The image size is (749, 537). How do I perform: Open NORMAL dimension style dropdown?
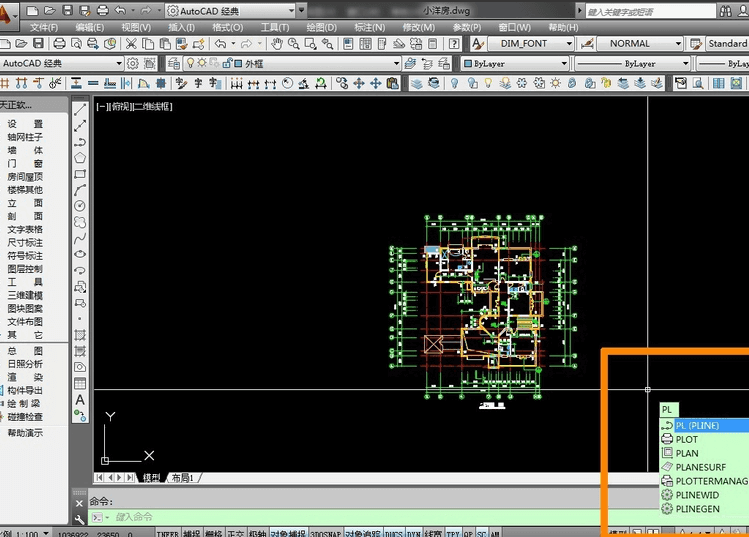[678, 44]
